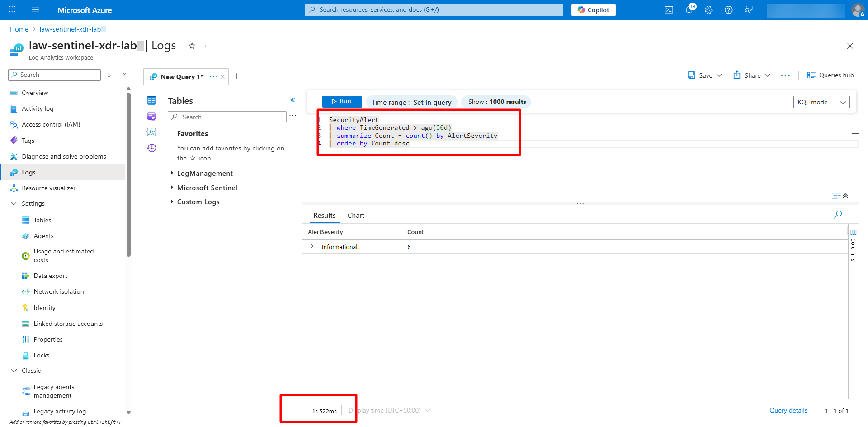
Task: Open the Query history side pane icon
Action: coord(151,148)
